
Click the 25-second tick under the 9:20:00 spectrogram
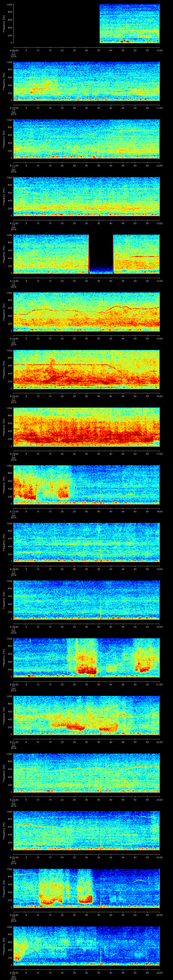75,684
